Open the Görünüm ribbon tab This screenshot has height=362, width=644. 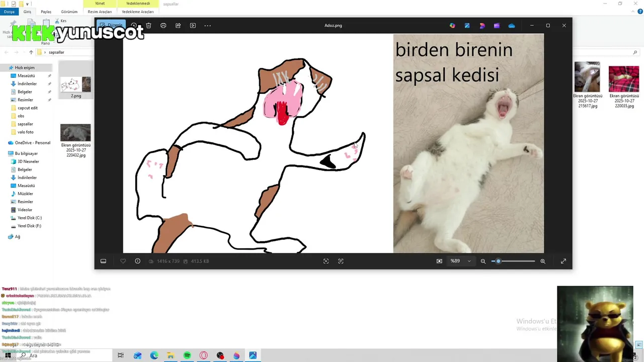69,12
